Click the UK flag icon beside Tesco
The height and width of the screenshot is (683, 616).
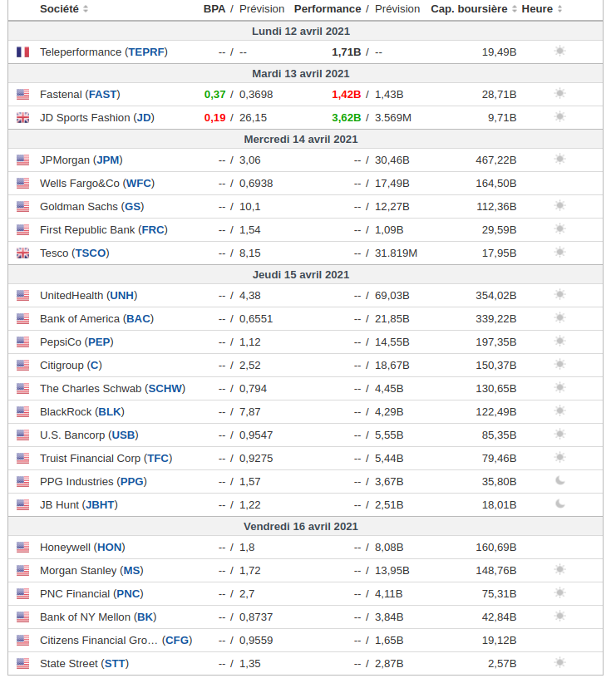(x=22, y=253)
